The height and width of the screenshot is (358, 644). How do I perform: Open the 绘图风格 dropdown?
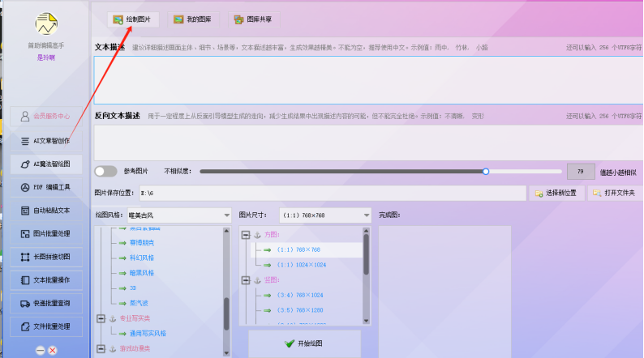click(x=179, y=215)
